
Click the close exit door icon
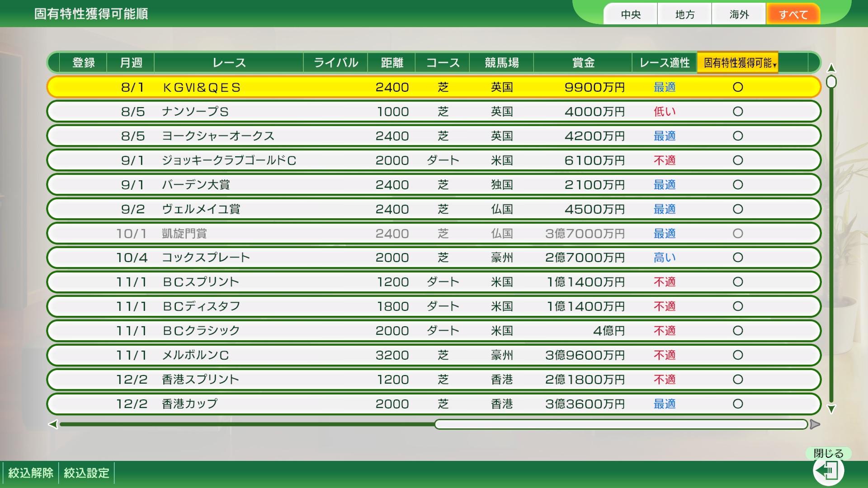point(828,471)
